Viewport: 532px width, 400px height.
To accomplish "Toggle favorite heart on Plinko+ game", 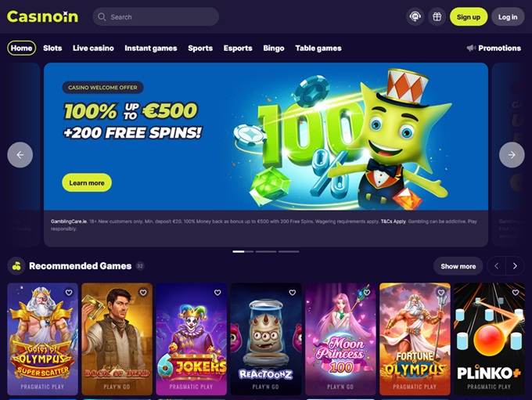I will pos(516,292).
